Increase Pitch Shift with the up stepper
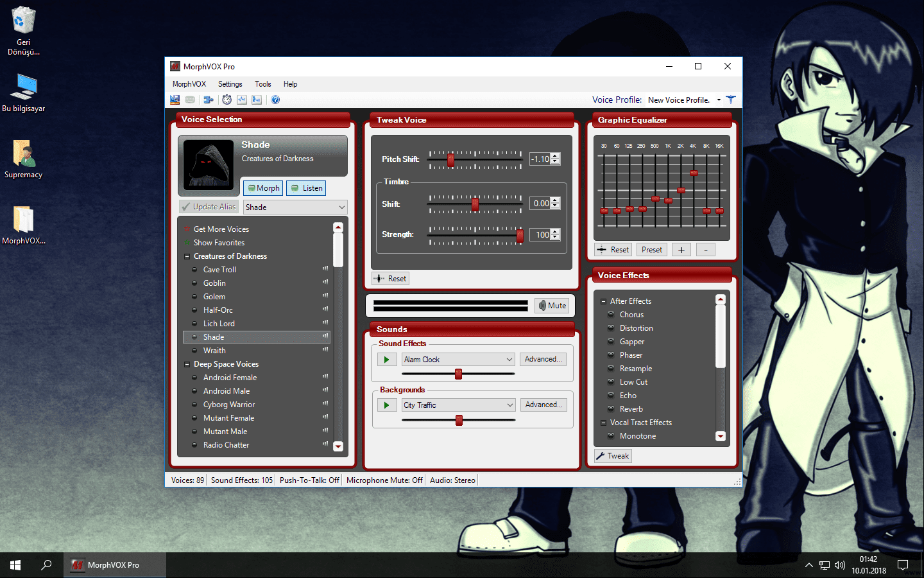The width and height of the screenshot is (924, 578). pyautogui.click(x=556, y=156)
